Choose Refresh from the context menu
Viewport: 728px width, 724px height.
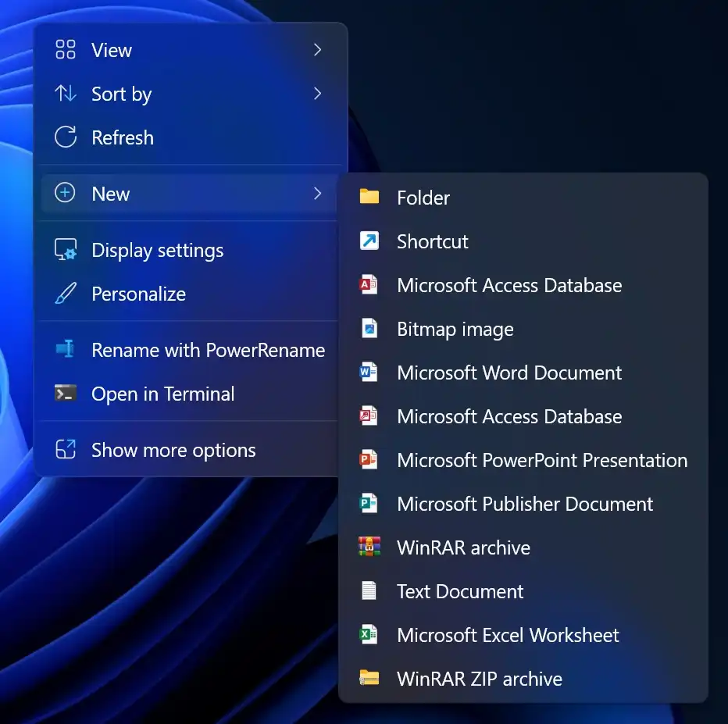click(190, 137)
